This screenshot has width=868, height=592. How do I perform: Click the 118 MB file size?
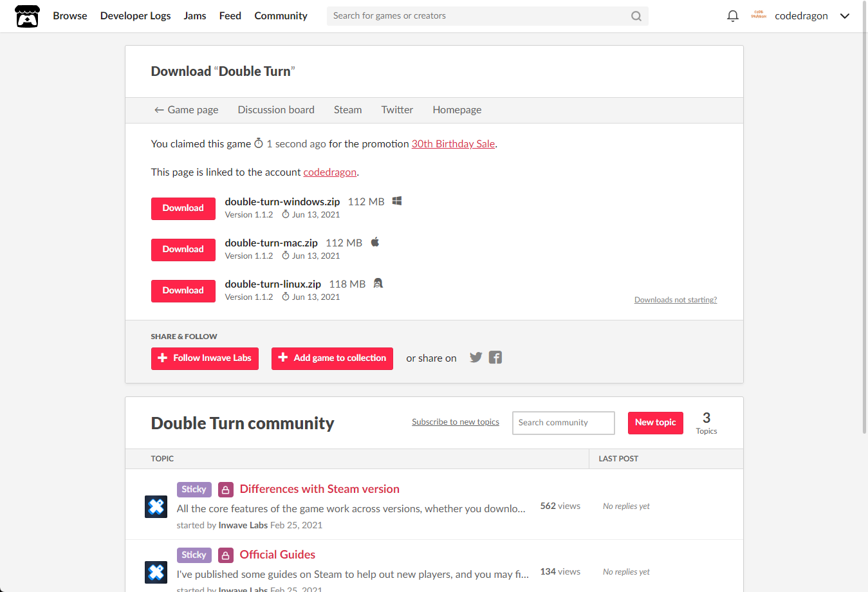347,284
